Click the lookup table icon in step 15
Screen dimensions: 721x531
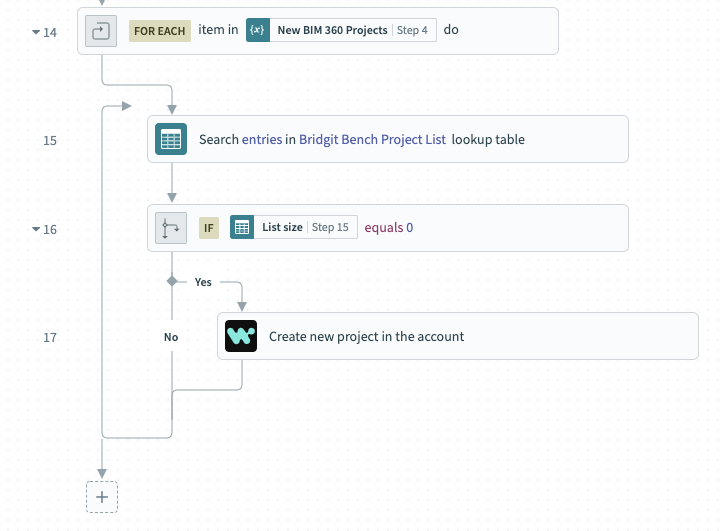click(x=171, y=139)
